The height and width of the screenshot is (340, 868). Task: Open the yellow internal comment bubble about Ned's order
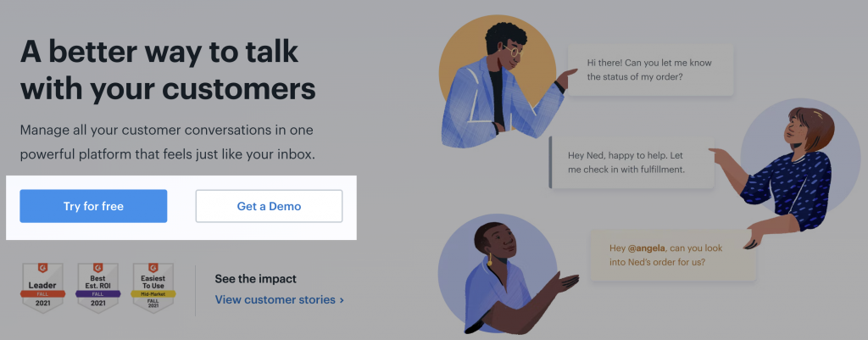point(673,255)
